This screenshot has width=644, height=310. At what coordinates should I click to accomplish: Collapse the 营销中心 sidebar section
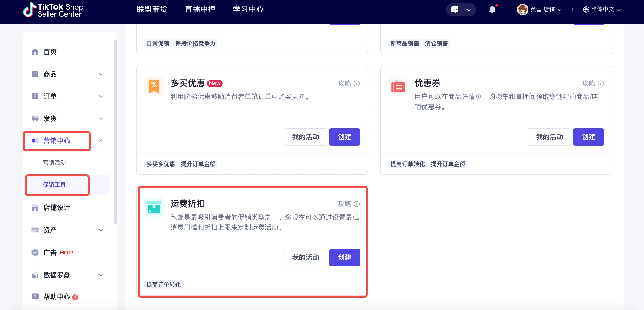101,141
